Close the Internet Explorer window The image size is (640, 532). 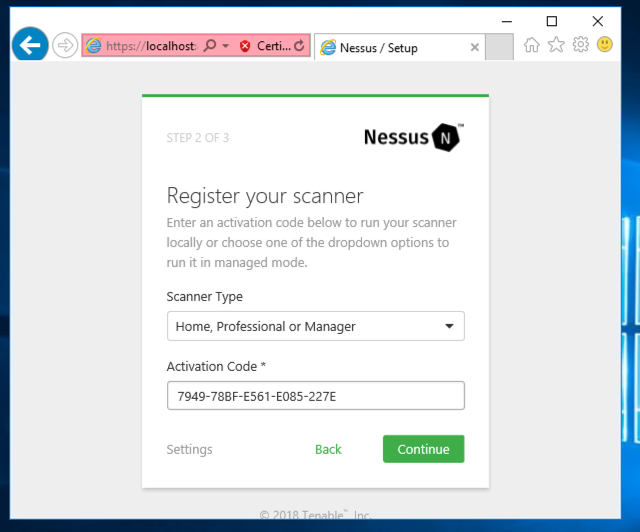click(x=598, y=21)
